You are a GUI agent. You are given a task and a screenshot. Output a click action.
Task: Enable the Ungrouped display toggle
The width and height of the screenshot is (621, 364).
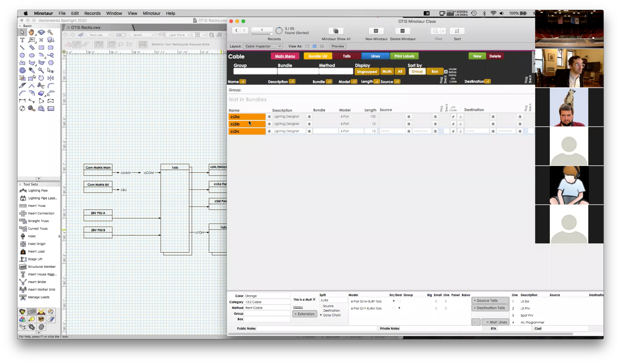367,71
